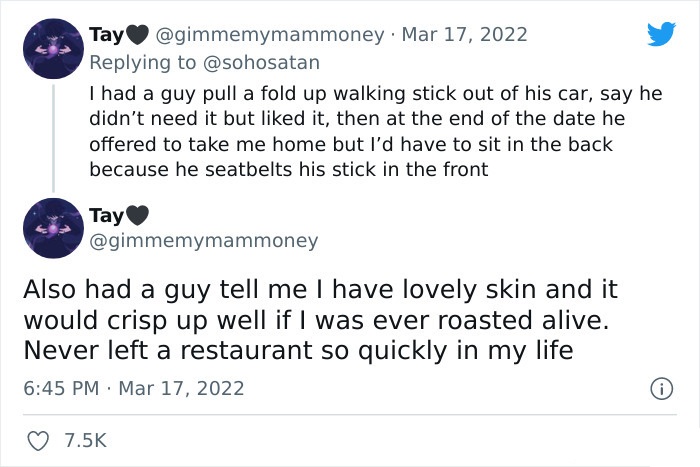Click the 'Never left a restaurant so quickly' sentence
This screenshot has height=467, width=700.
tap(298, 350)
